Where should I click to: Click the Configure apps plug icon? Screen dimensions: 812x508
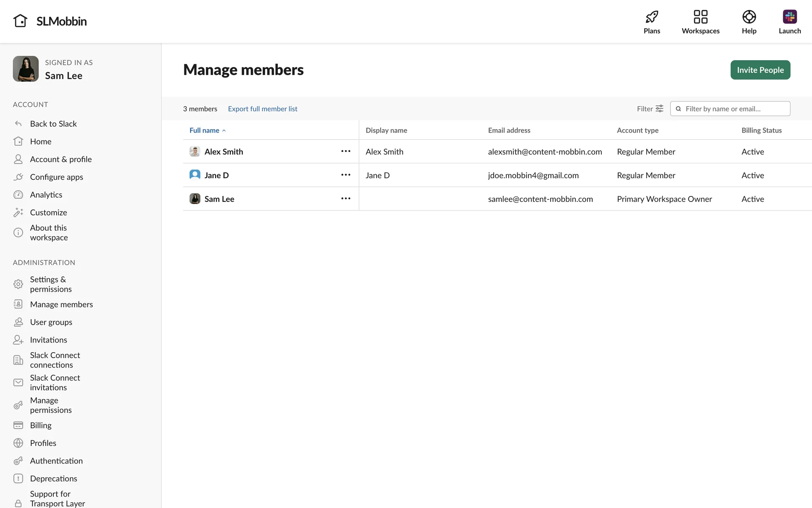point(18,177)
